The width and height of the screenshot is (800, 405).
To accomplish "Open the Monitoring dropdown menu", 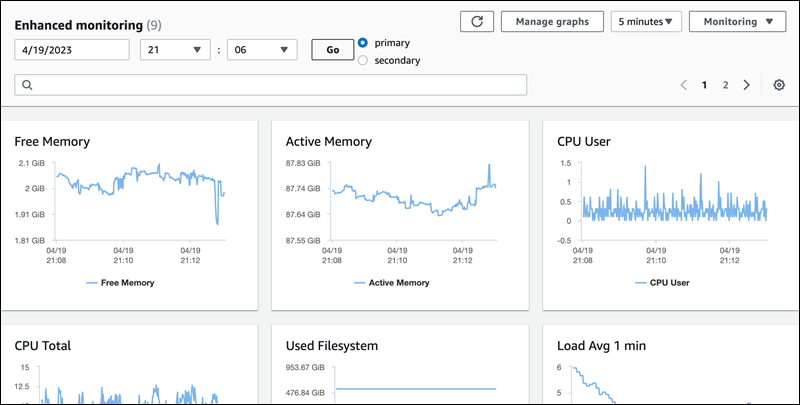I will coord(737,21).
